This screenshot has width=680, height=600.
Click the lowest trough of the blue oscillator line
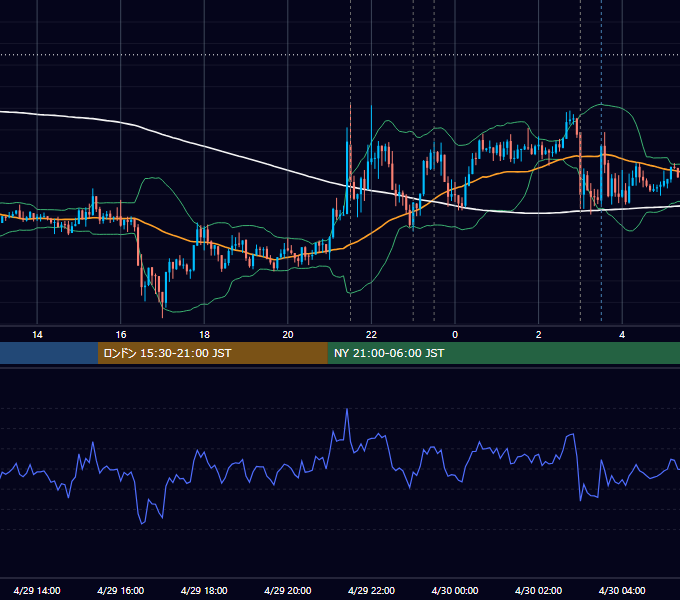(142, 523)
